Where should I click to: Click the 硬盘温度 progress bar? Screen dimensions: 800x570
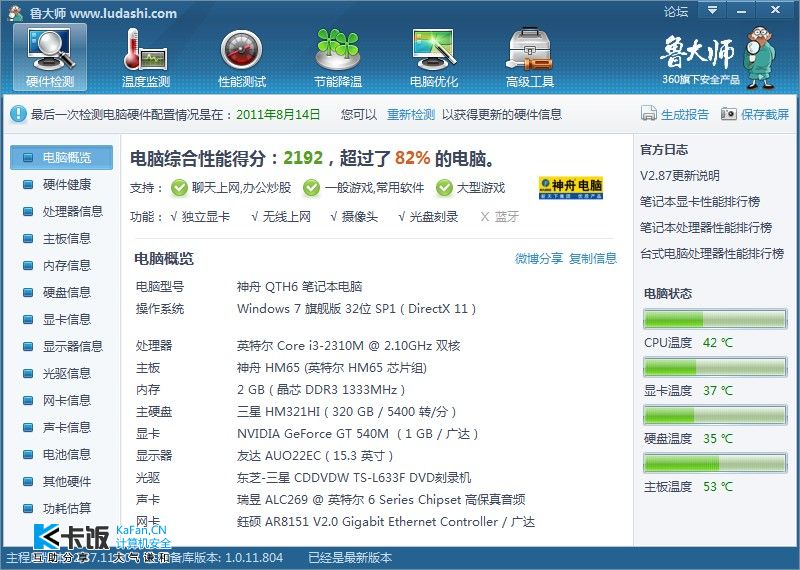tap(715, 415)
